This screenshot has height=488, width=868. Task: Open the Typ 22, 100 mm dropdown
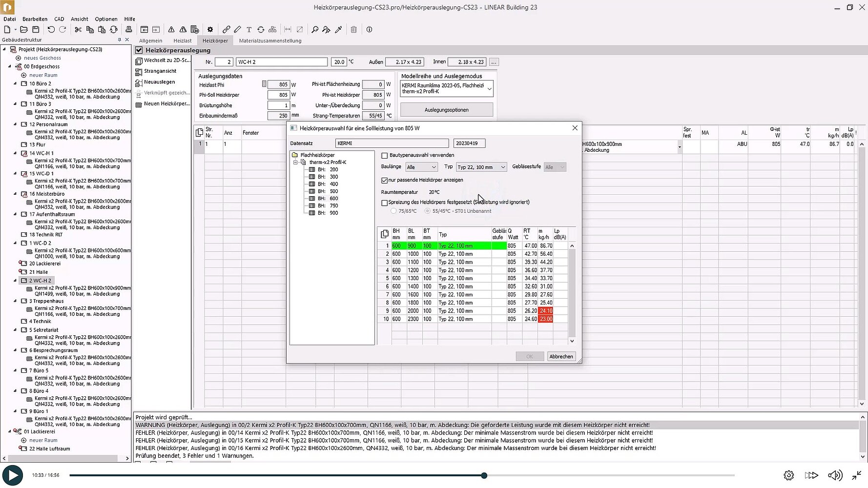pos(481,167)
